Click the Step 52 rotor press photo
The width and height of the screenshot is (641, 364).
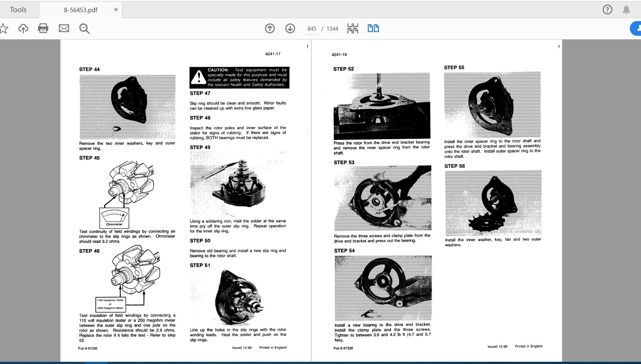[x=382, y=106]
